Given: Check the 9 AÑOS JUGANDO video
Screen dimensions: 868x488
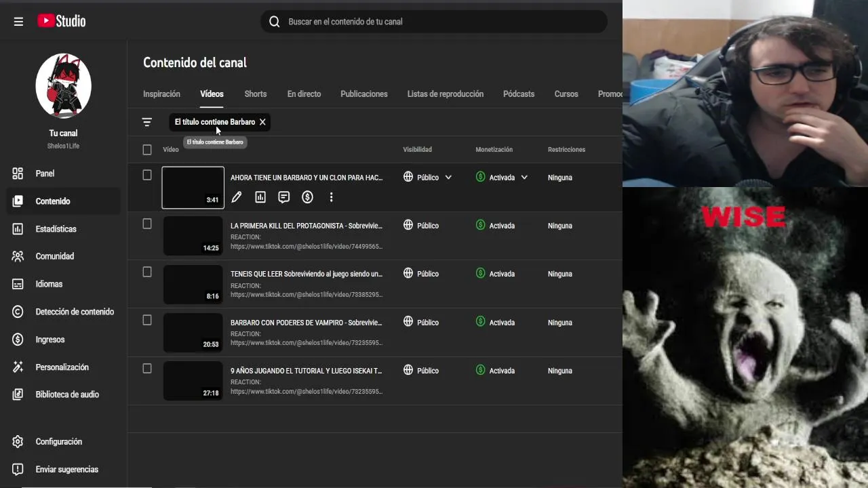Looking at the screenshot, I should click(147, 369).
